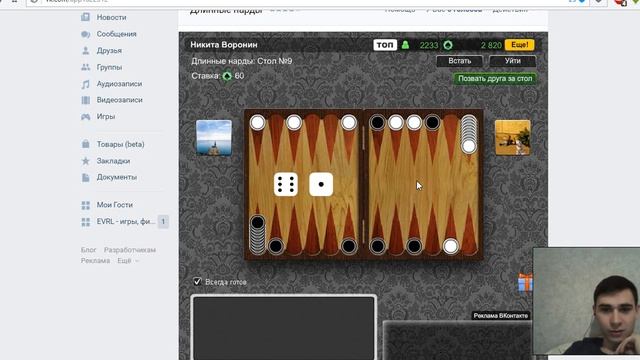Click the Сообщения chat bubble icon
The width and height of the screenshot is (640, 360).
(x=85, y=34)
